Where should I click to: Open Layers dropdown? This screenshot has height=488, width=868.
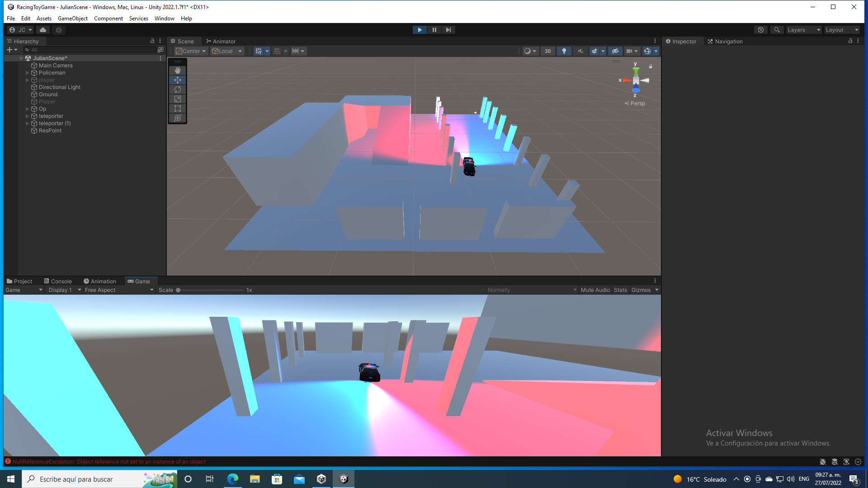point(804,30)
